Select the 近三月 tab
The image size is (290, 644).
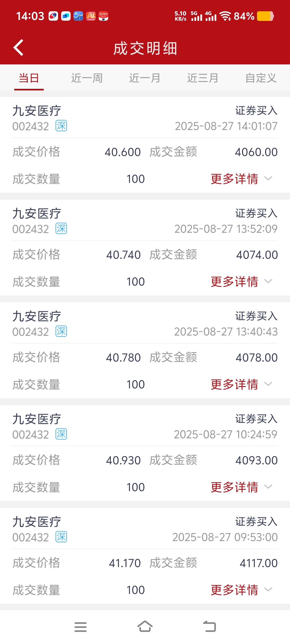tap(203, 78)
